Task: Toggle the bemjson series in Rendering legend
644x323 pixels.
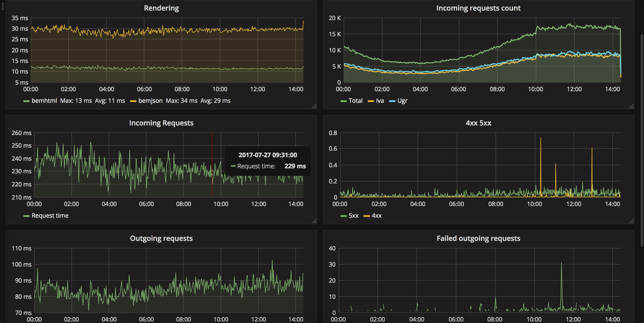Action: coord(150,101)
